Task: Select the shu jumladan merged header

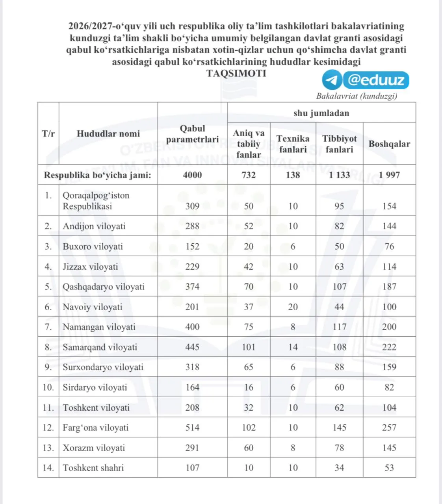Action: (x=321, y=113)
